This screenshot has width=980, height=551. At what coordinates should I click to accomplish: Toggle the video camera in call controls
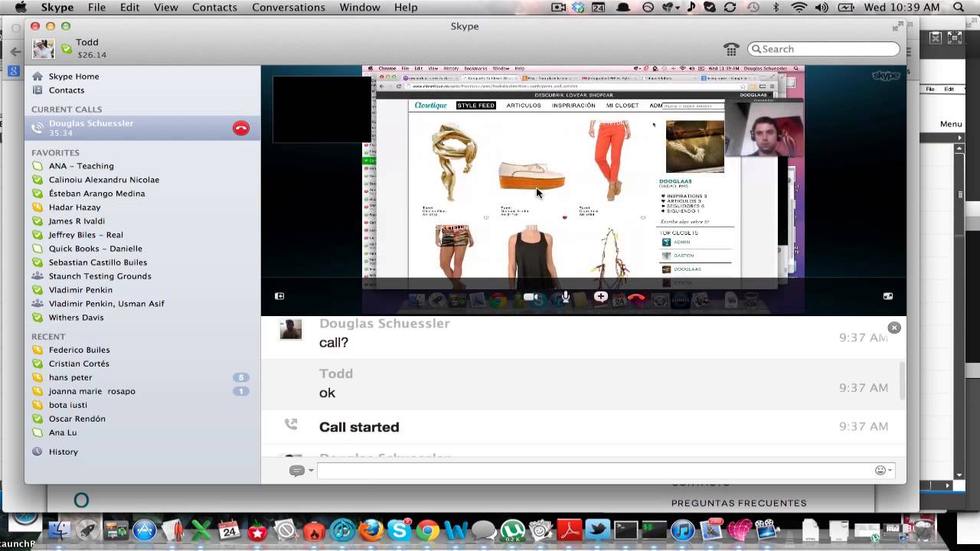click(530, 297)
